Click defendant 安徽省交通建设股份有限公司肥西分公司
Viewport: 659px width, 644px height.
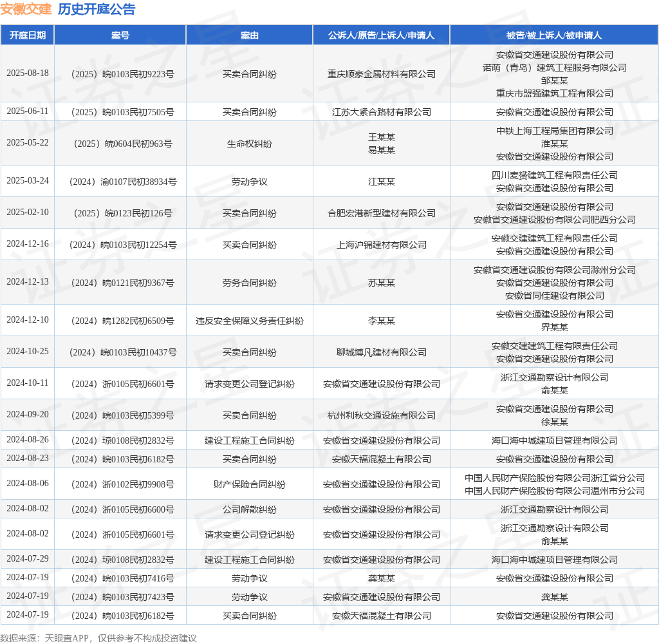554,220
